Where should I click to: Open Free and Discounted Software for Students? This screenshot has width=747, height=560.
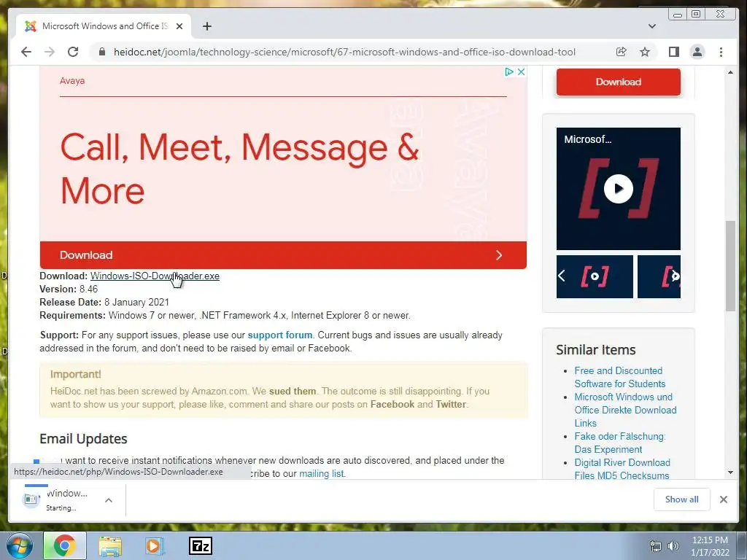pyautogui.click(x=619, y=377)
